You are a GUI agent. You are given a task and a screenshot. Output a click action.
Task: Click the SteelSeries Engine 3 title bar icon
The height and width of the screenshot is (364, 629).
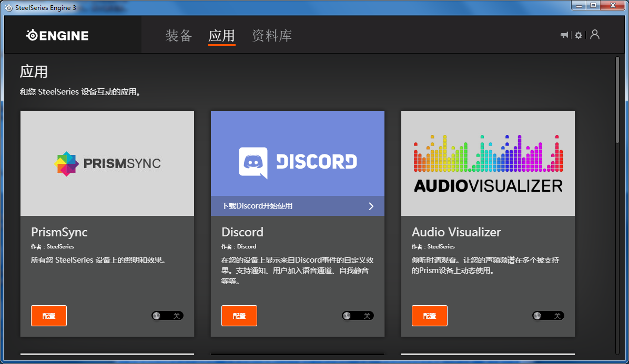point(8,7)
